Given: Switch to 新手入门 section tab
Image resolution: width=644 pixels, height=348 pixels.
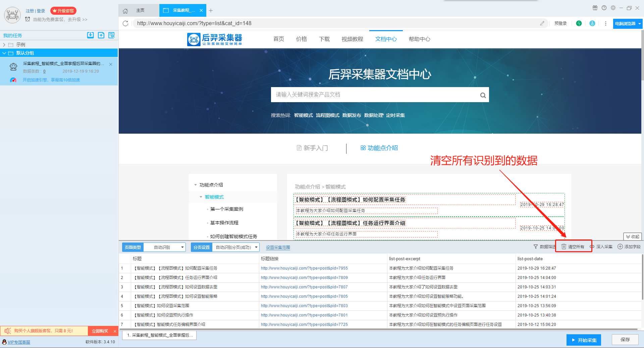Looking at the screenshot, I should click(x=312, y=148).
